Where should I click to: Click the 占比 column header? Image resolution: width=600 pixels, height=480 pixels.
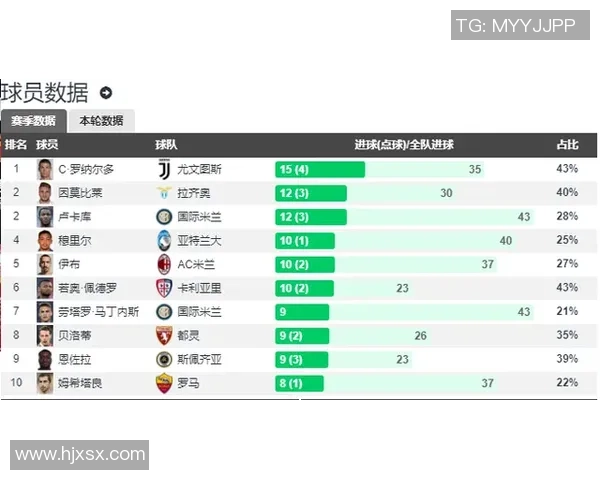(x=566, y=146)
